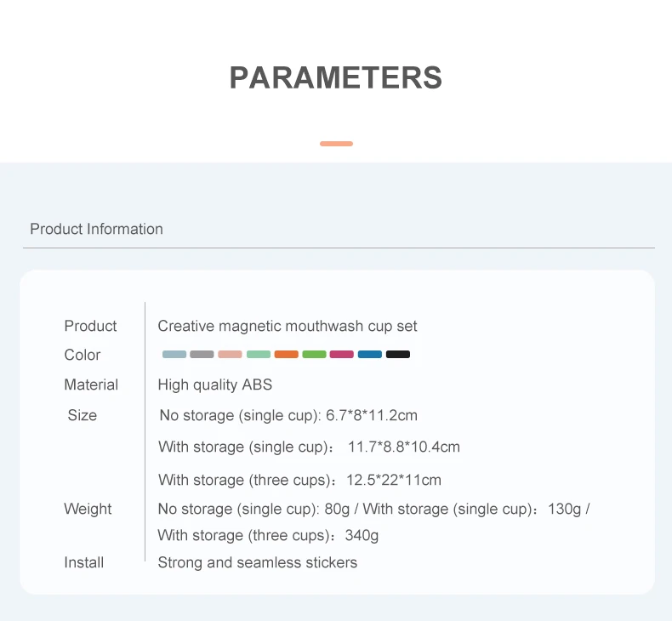The width and height of the screenshot is (672, 621).
Task: Choose the bright green color swatch
Action: (x=314, y=355)
